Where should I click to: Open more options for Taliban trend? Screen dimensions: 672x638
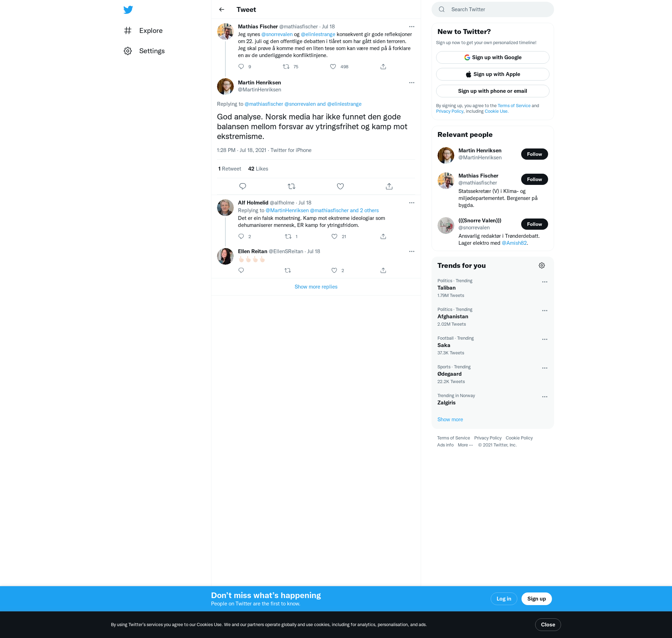(x=545, y=282)
